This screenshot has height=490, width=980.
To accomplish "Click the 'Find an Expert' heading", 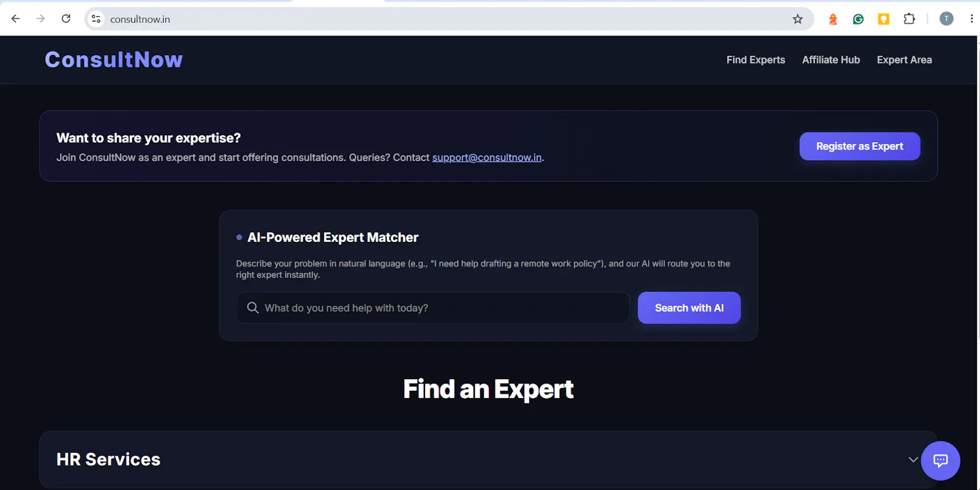I will pos(488,390).
